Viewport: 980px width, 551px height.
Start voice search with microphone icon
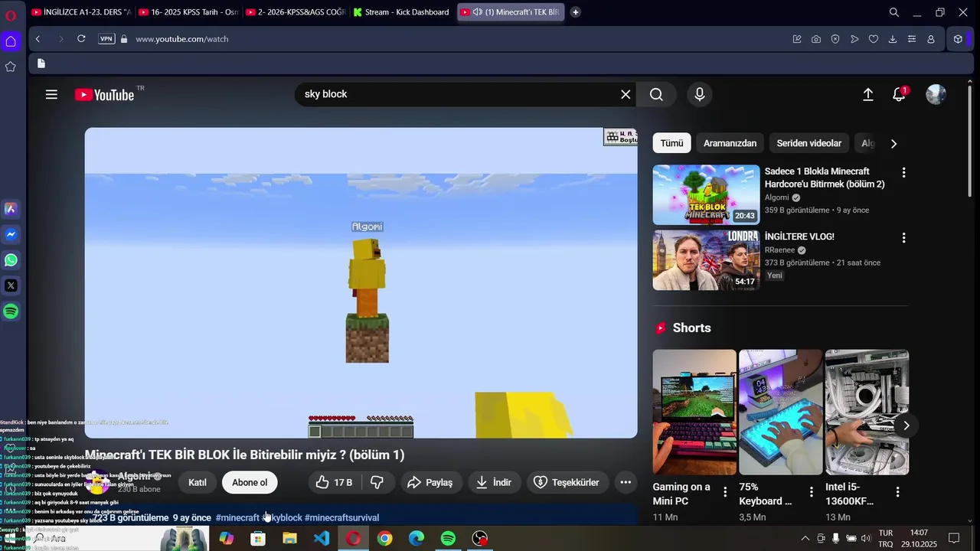[699, 94]
